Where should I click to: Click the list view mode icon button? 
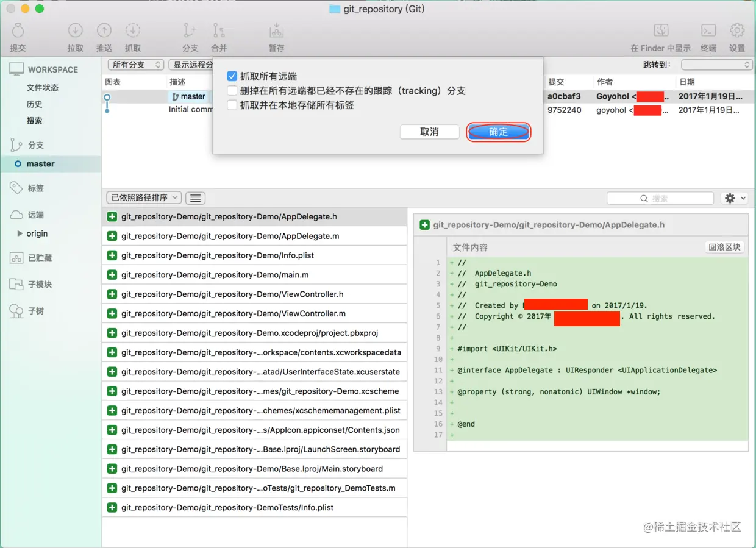coord(195,197)
